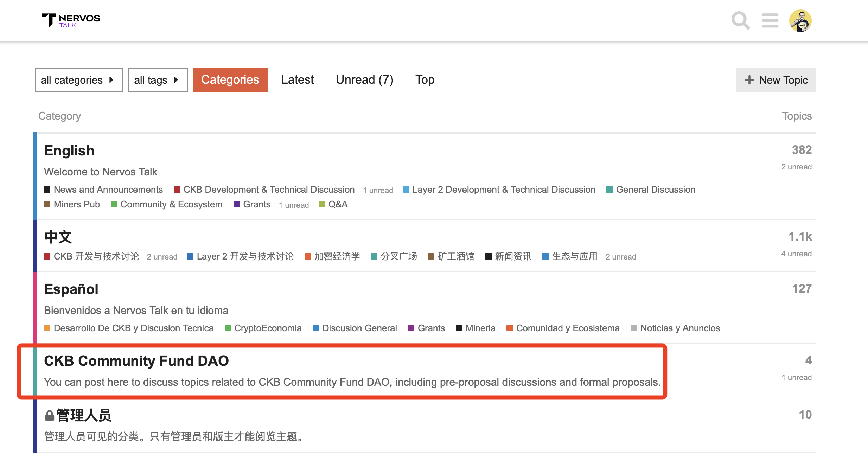
Task: Open the CKB Community Fund DAO category
Action: (x=136, y=361)
